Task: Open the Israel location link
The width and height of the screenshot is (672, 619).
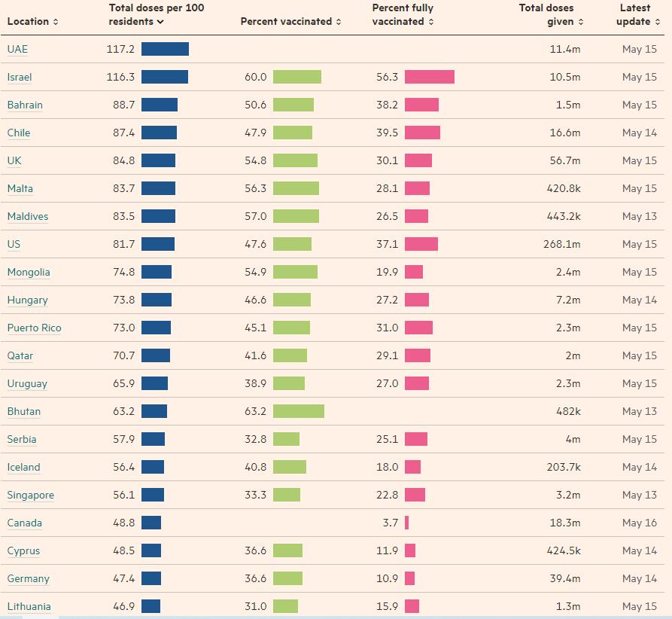Action: [x=20, y=78]
